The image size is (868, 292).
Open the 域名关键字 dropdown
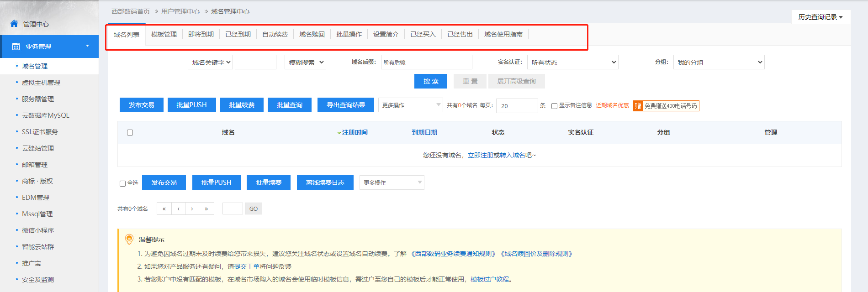point(210,62)
